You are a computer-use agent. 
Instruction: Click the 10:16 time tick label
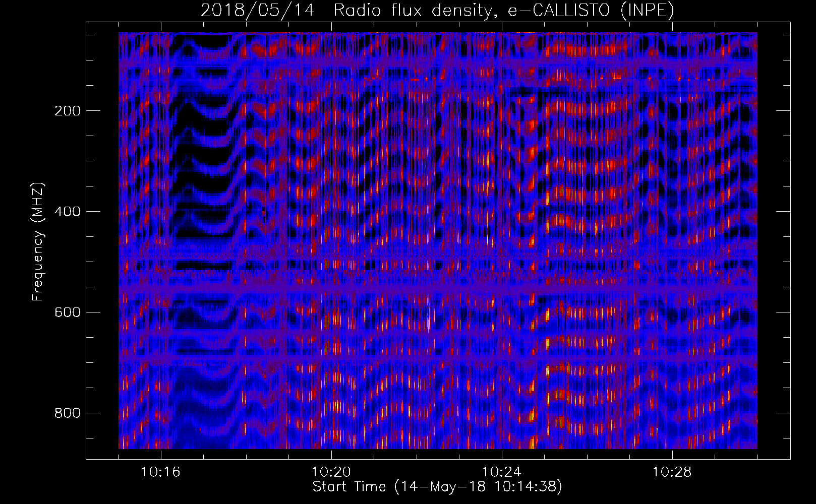click(x=161, y=472)
